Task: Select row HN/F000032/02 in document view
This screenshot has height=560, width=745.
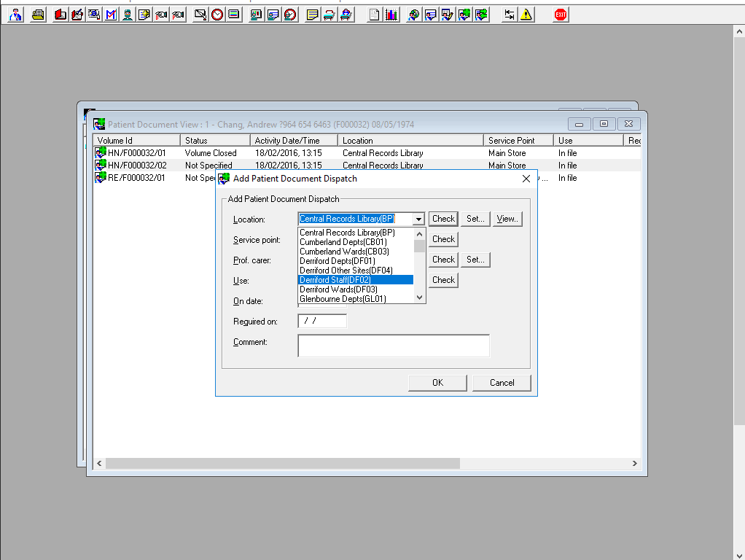Action: click(367, 165)
